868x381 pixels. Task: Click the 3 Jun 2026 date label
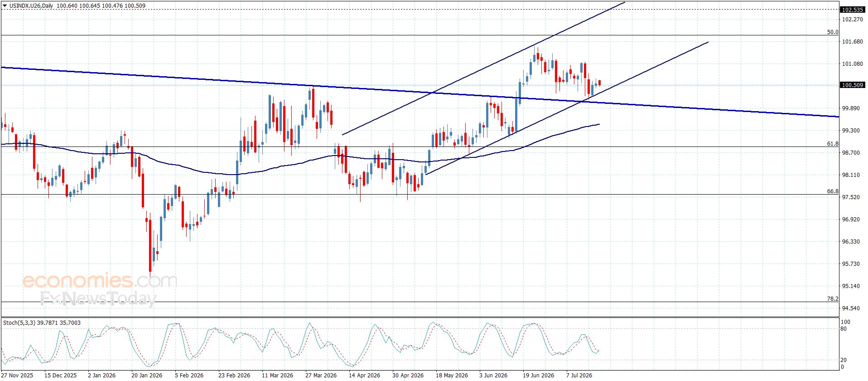pyautogui.click(x=493, y=375)
